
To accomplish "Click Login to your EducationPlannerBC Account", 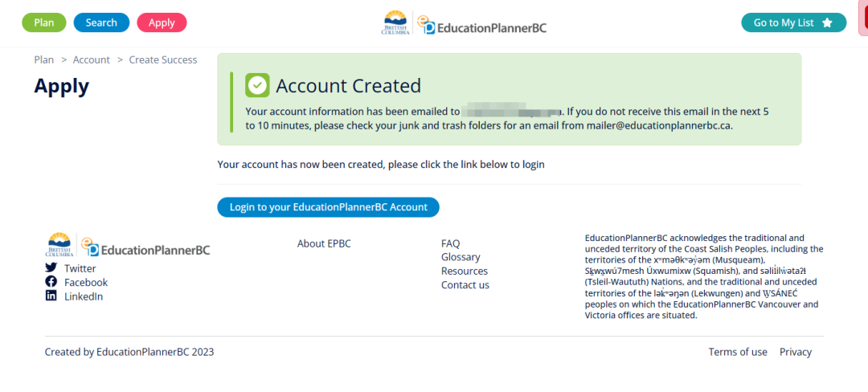I will click(x=328, y=207).
